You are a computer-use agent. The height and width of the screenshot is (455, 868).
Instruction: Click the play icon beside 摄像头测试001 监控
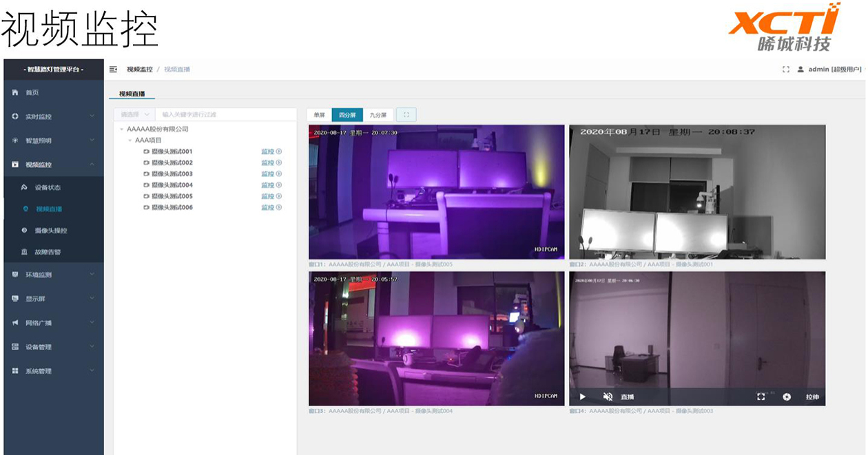point(279,152)
